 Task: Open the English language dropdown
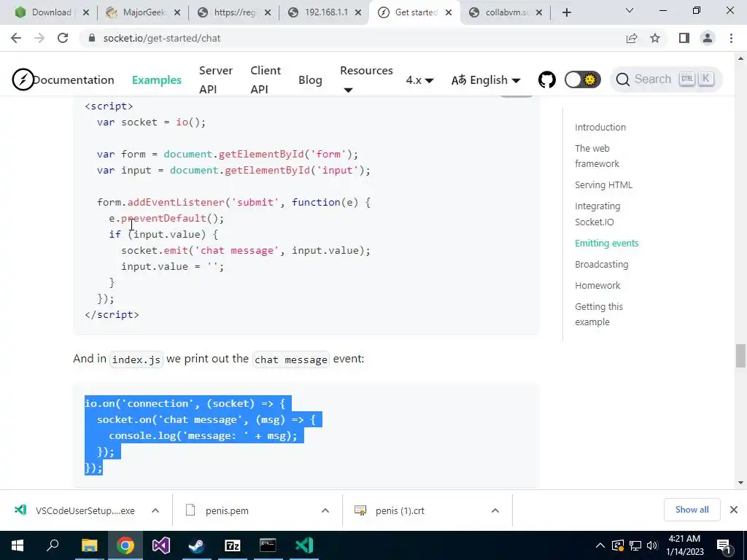pos(486,79)
